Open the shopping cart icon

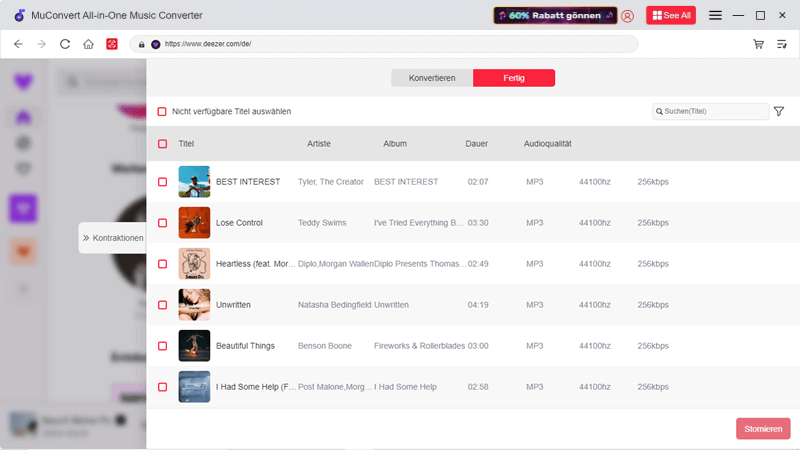click(x=758, y=44)
